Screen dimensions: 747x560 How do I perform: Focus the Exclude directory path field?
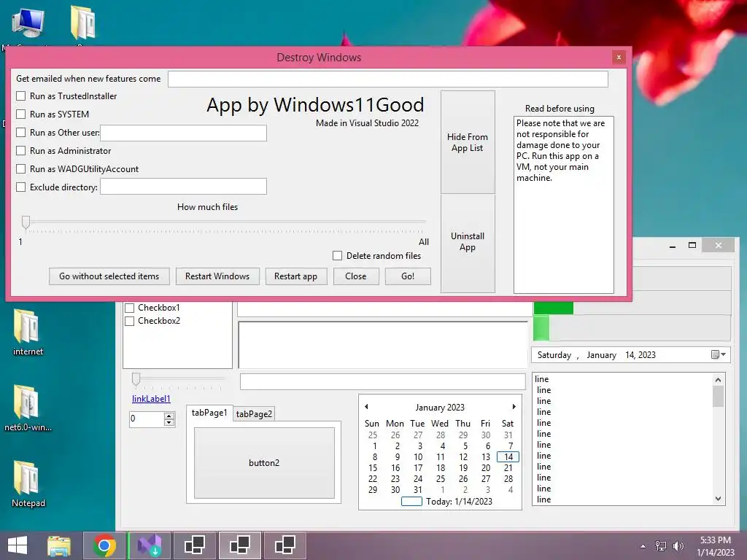183,186
